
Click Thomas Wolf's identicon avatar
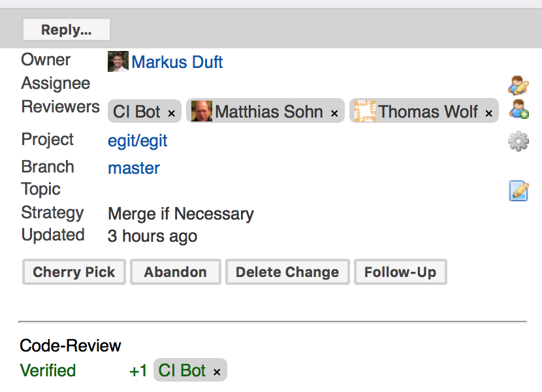364,111
